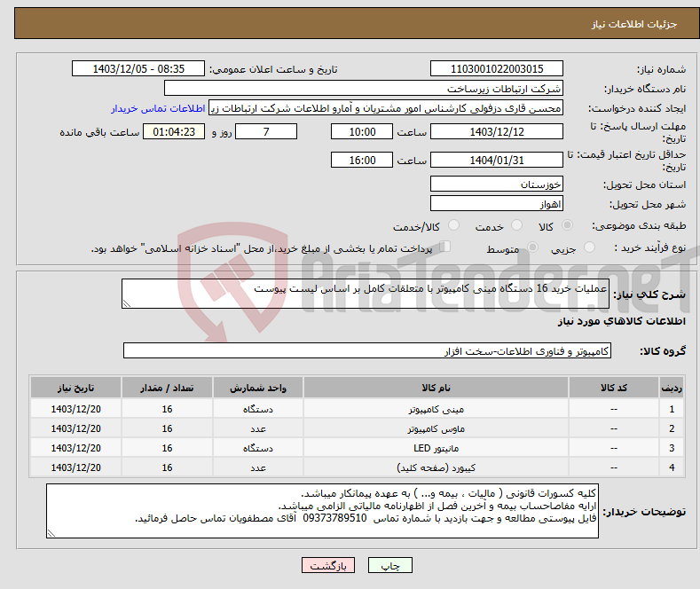Click the بازگشت (back) button

328,565
